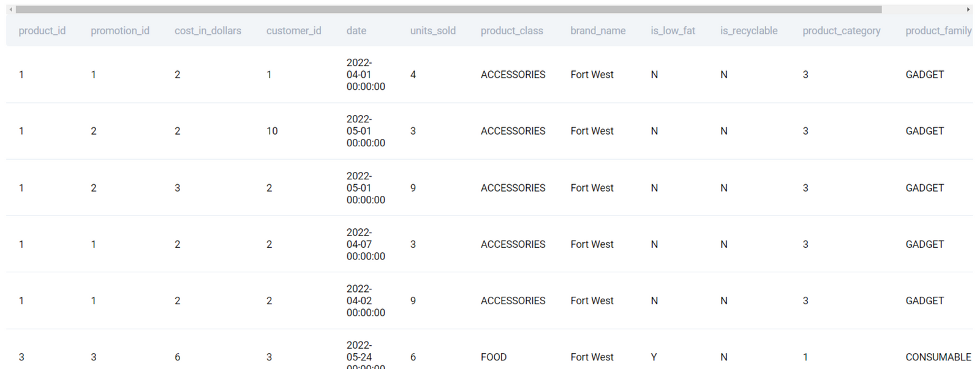This screenshot has height=369, width=980.
Task: Click the product_family column header
Action: [939, 31]
